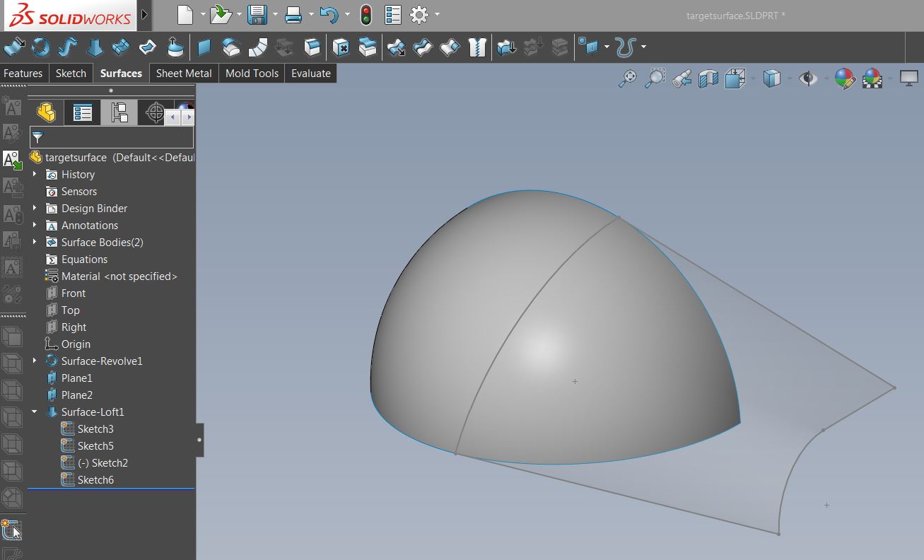Click the feature tree filter field

click(x=111, y=137)
